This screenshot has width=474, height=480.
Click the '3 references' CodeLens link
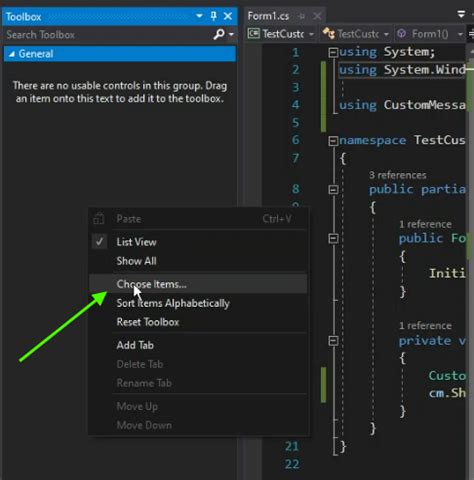pyautogui.click(x=398, y=175)
